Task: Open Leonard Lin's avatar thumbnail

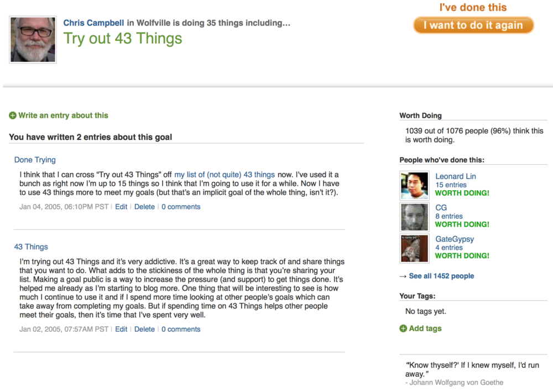Action: 414,186
